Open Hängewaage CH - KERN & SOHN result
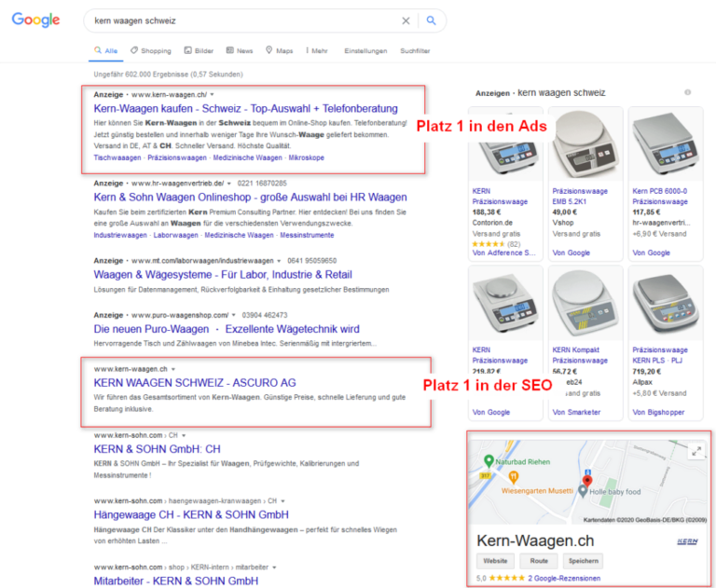The width and height of the screenshot is (716, 588). [191, 515]
